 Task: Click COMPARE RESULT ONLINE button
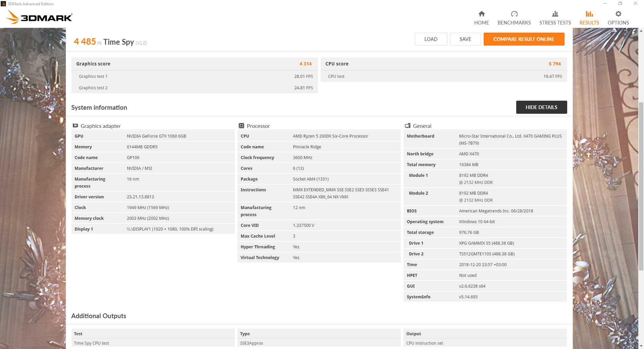click(x=524, y=39)
